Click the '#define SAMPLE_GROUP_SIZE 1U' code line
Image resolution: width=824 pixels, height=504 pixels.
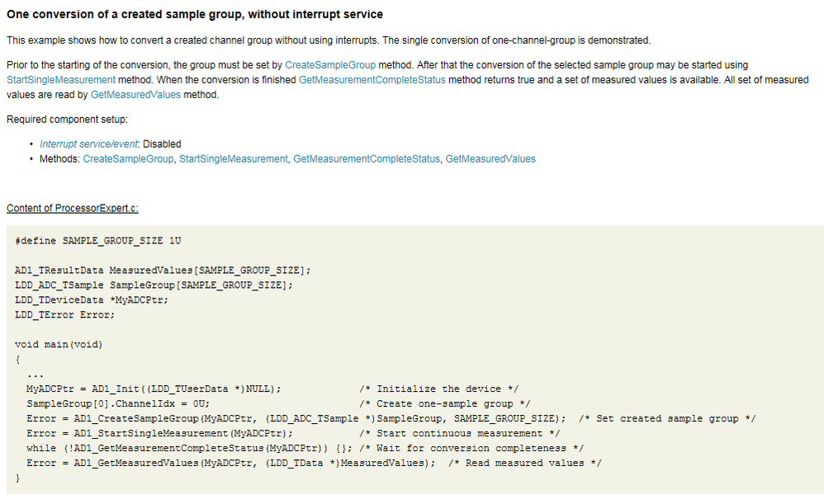[97, 240]
